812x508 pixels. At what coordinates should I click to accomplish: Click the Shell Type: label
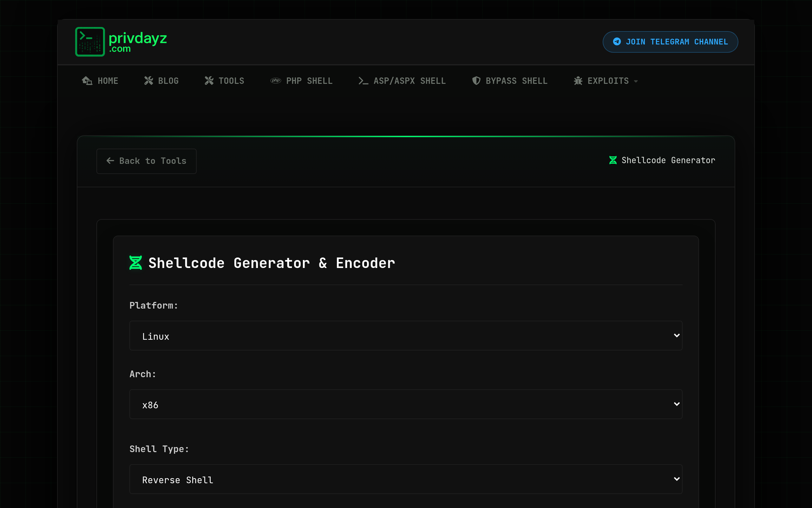tap(159, 449)
